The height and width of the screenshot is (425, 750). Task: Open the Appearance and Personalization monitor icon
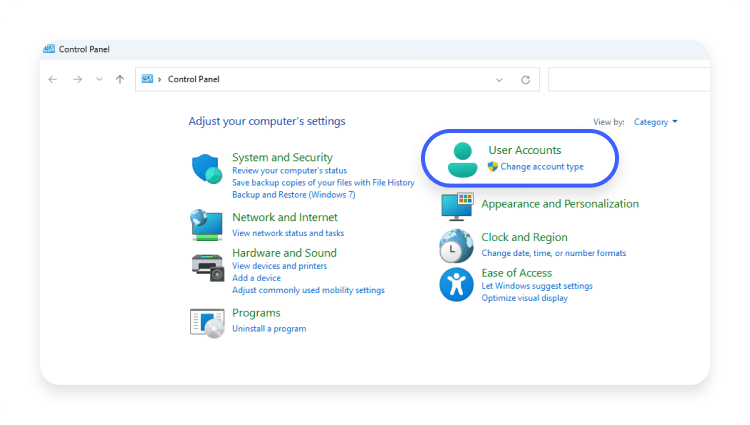(x=457, y=207)
